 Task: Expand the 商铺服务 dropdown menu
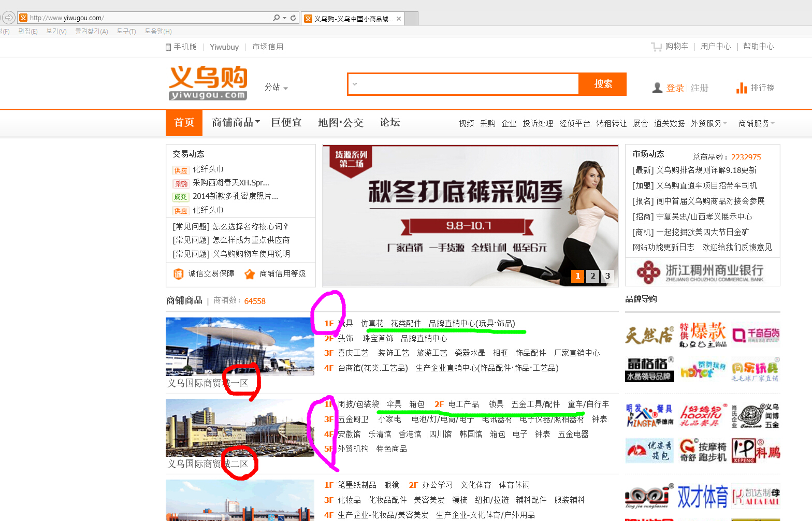point(757,123)
